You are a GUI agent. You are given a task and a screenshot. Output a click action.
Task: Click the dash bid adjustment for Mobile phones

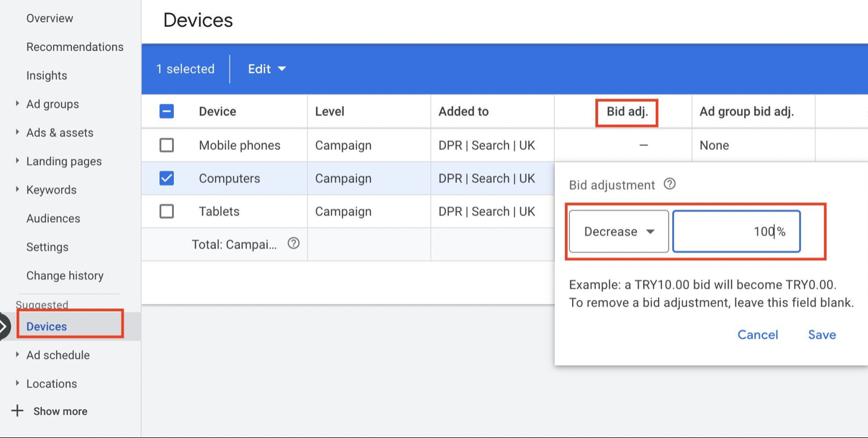pyautogui.click(x=644, y=145)
